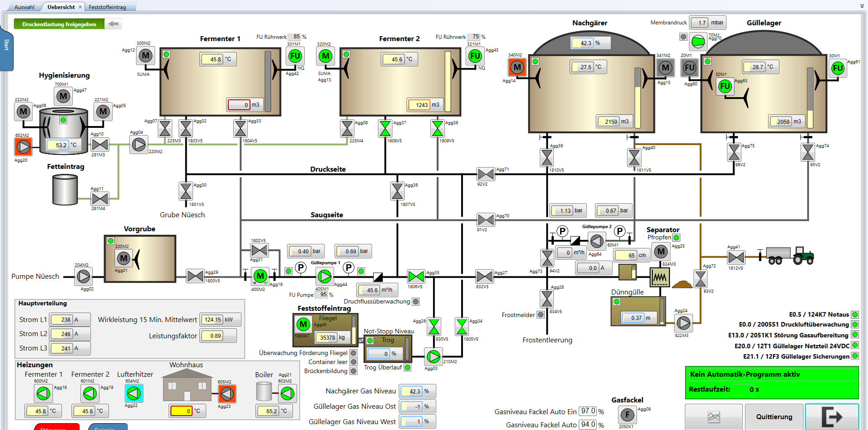Click the tractor with tanker icon
Screen dimensions: 868x430
click(x=789, y=256)
